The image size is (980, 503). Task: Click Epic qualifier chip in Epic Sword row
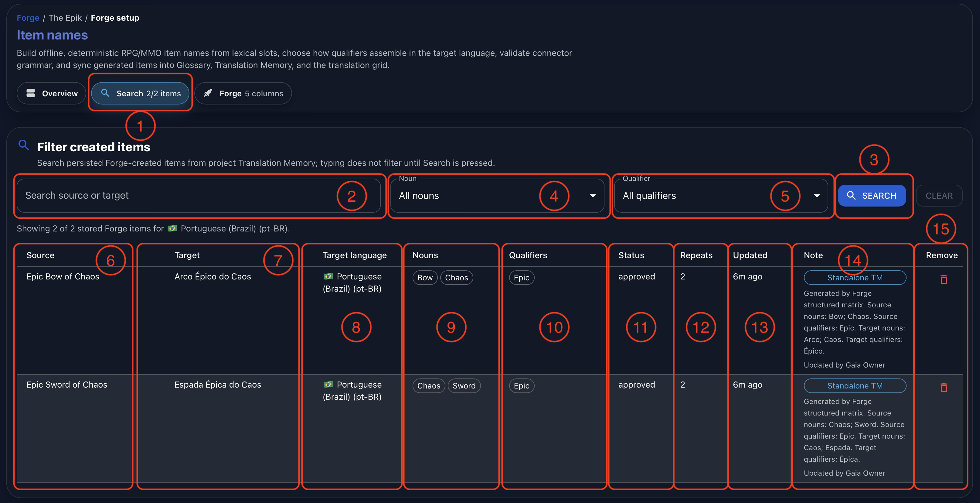[522, 385]
